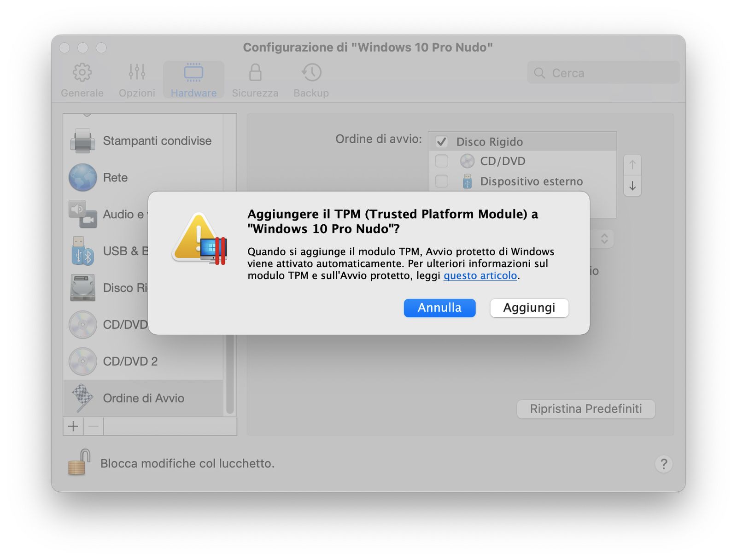
Task: Open the dropdown behind the dialog
Action: click(x=604, y=239)
